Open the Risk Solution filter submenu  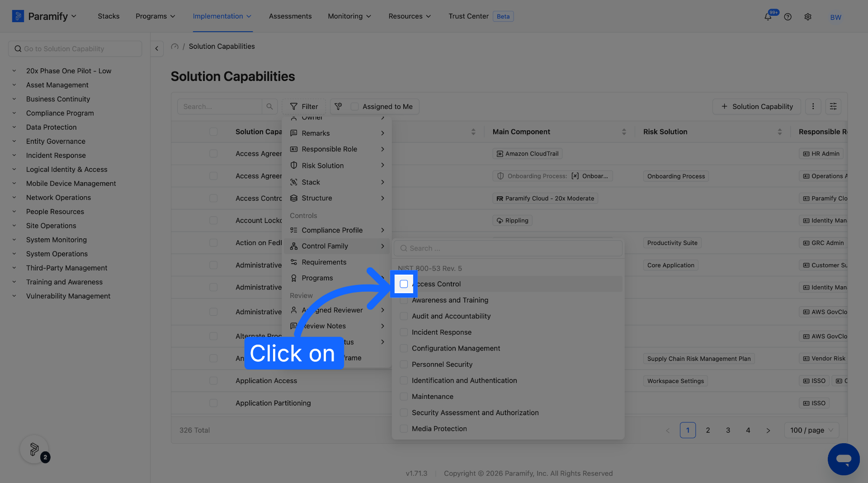(x=337, y=166)
